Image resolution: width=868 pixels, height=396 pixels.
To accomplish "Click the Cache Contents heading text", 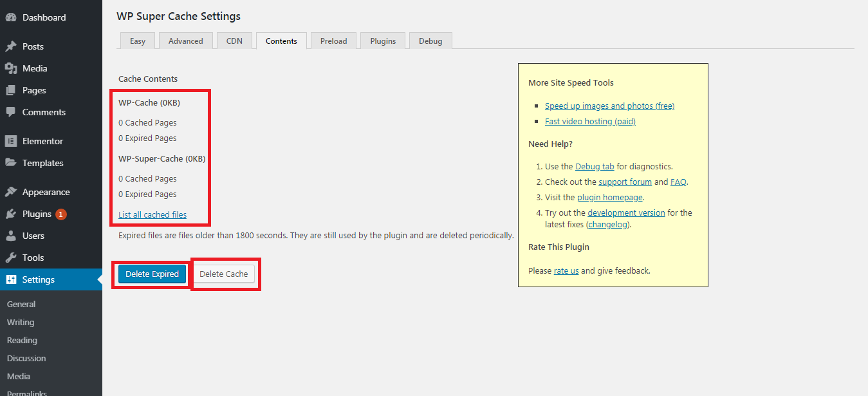I will 148,79.
